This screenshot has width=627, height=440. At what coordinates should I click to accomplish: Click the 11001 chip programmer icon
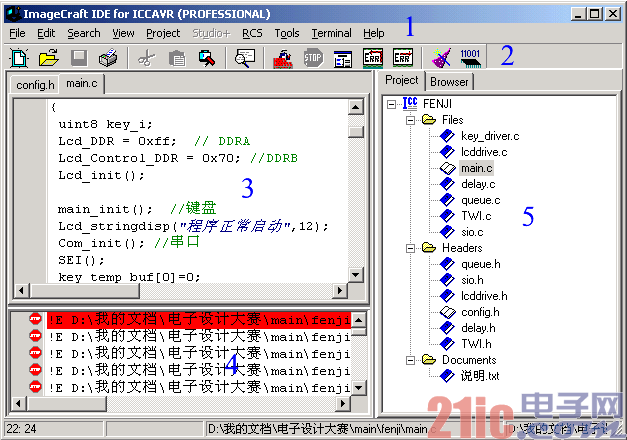tap(471, 58)
